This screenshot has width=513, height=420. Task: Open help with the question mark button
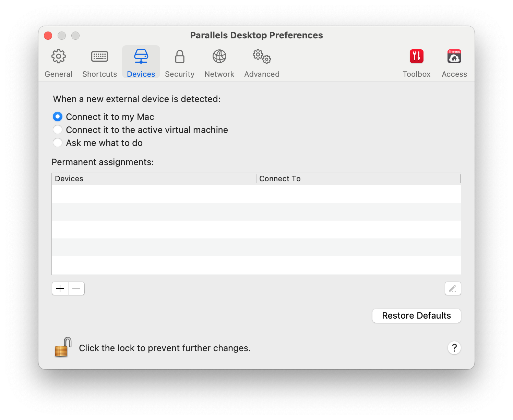tap(454, 348)
